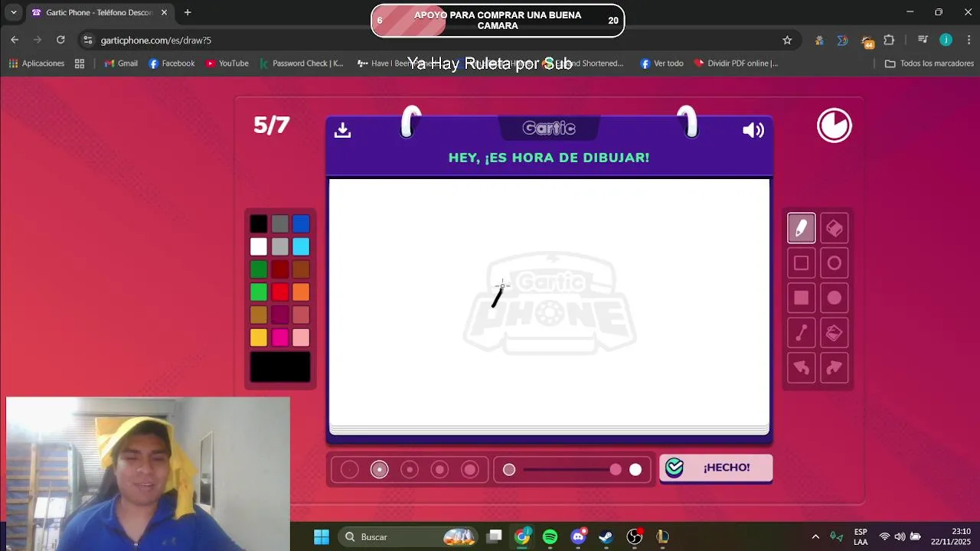The height and width of the screenshot is (551, 980).
Task: Pick the light pink color swatch
Action: tap(301, 337)
